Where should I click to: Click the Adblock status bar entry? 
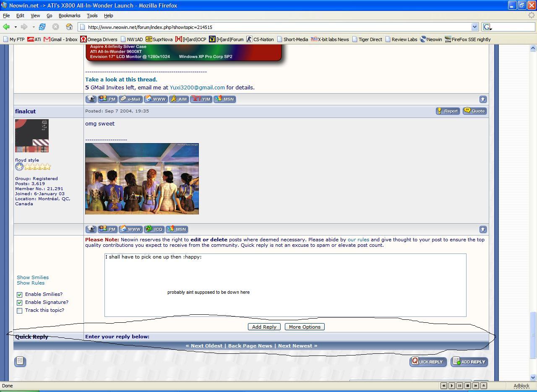tap(521, 386)
